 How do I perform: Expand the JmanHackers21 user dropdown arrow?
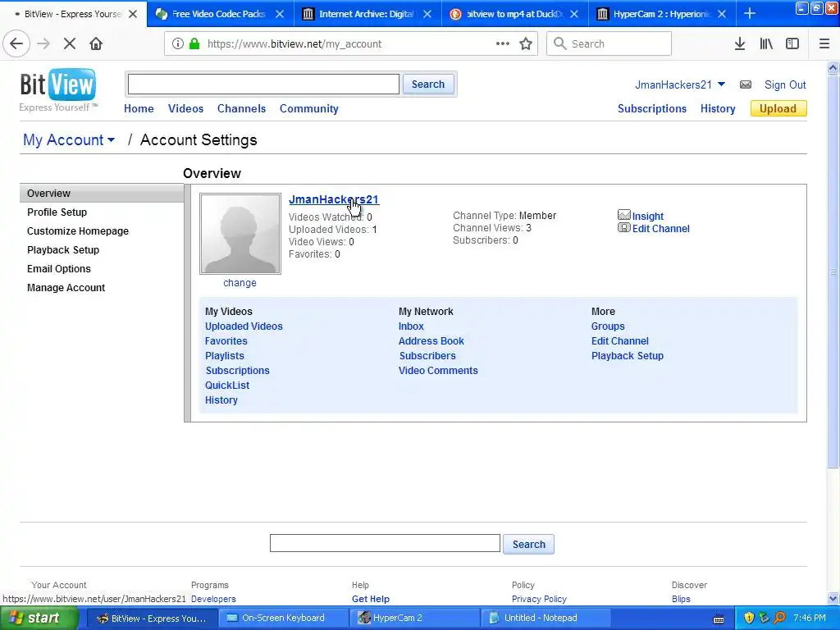click(721, 84)
